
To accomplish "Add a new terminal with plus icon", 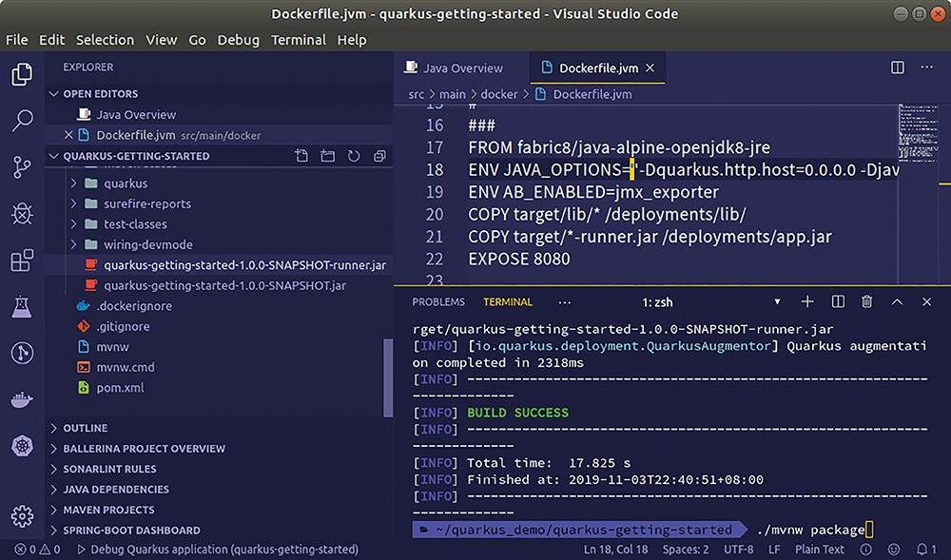I will pyautogui.click(x=807, y=301).
